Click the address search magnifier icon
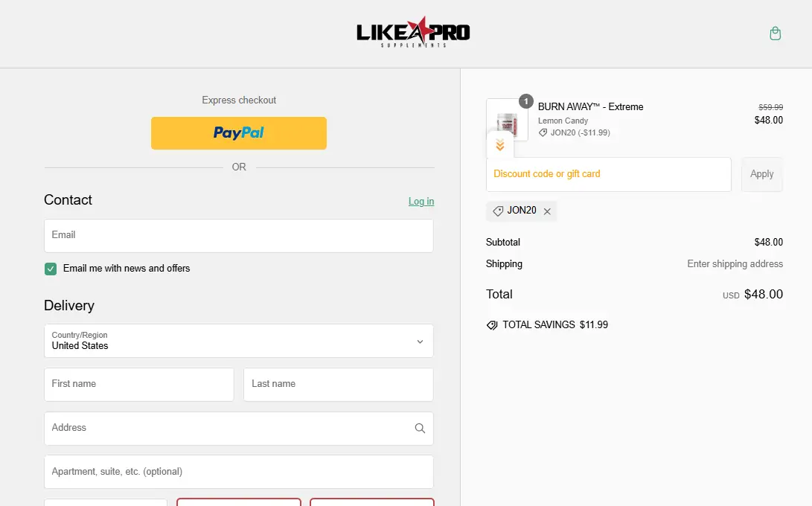 [420, 429]
